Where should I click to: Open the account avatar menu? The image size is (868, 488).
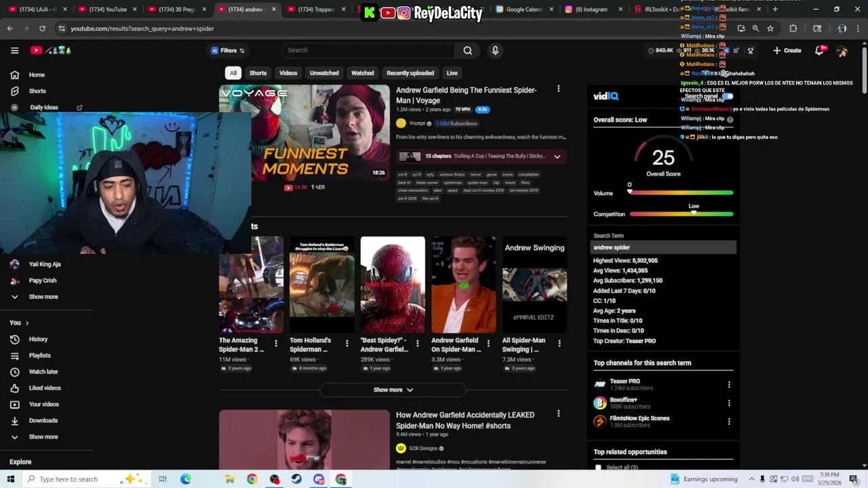842,51
